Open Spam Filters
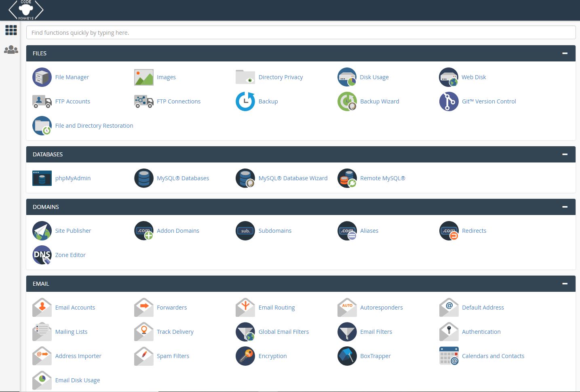Screen dimensions: 580x392 (x=173, y=356)
